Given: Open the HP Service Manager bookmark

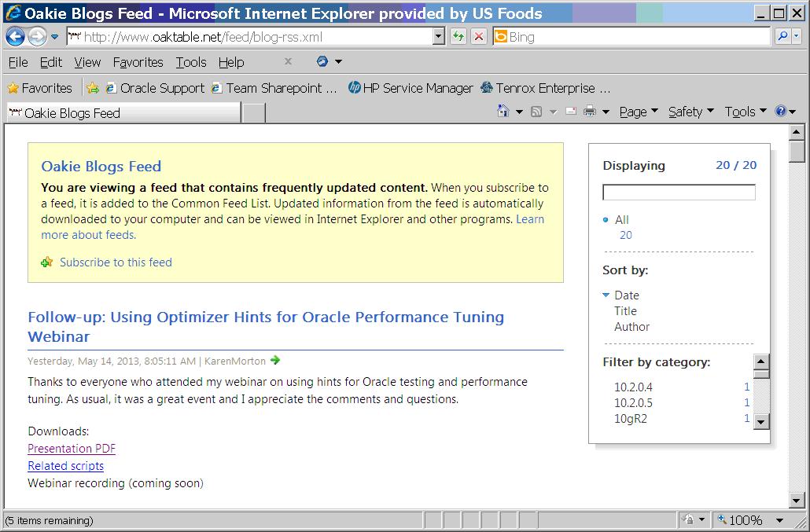Looking at the screenshot, I should click(x=411, y=88).
